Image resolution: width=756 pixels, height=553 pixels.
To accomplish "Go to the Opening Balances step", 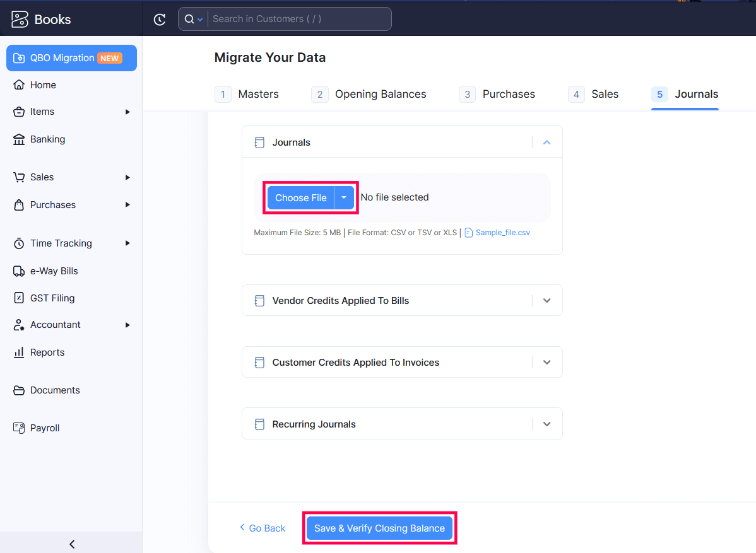I will 381,93.
